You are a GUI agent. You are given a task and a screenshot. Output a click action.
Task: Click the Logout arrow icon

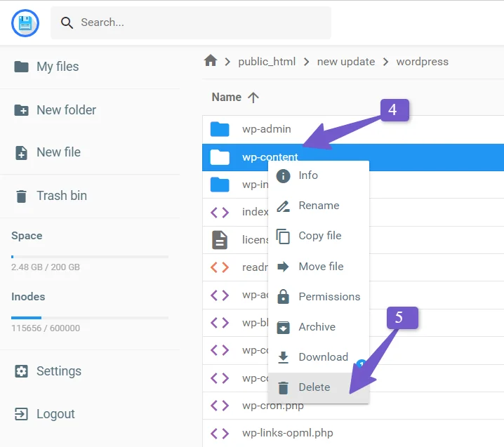tap(21, 414)
